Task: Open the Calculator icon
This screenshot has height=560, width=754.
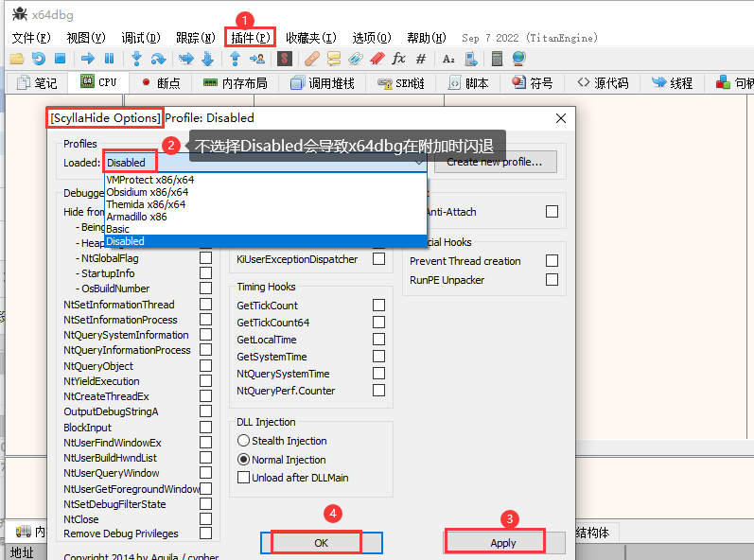Action: click(x=498, y=59)
